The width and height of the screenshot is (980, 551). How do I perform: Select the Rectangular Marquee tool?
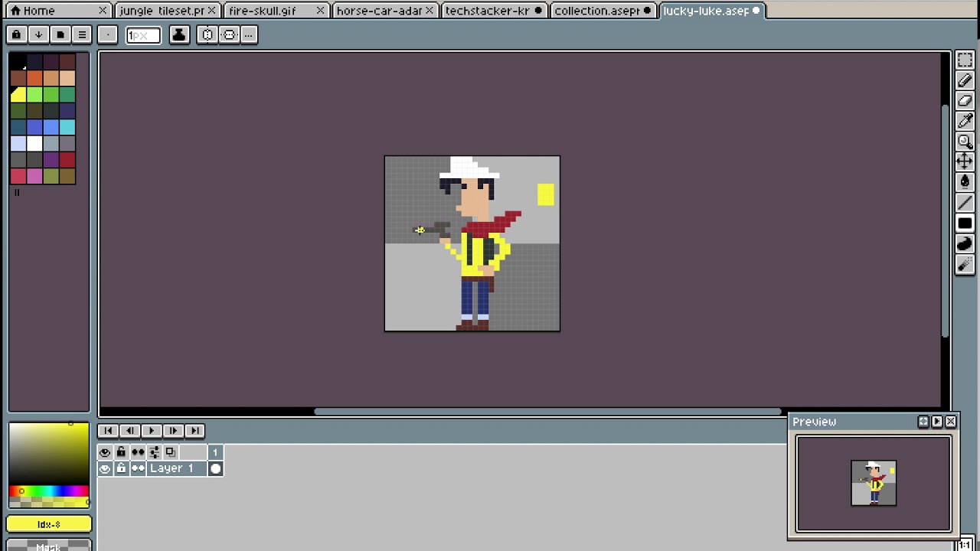[x=965, y=62]
